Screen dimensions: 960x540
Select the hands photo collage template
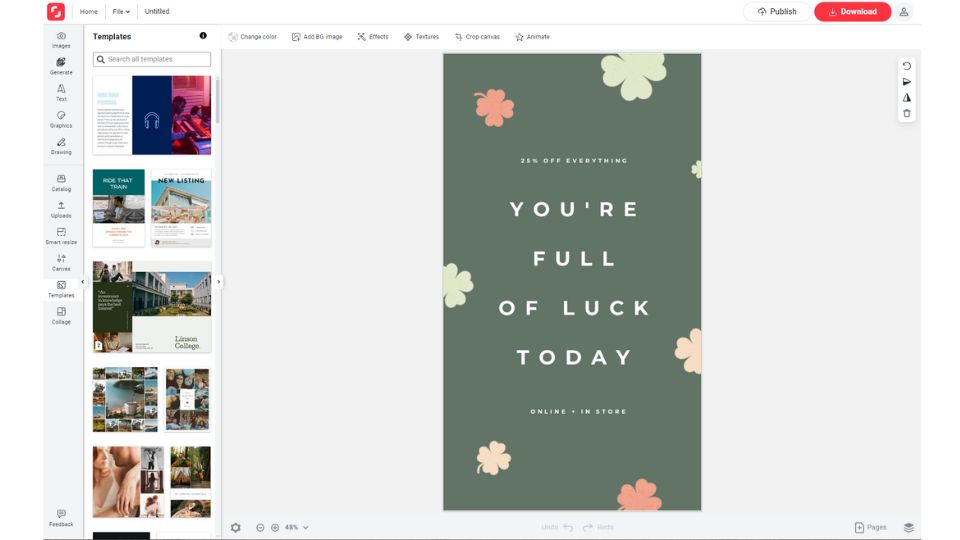(x=128, y=482)
